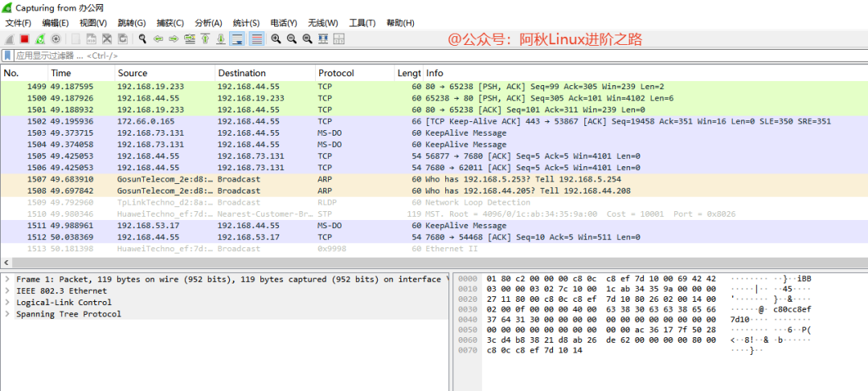
Task: Expand the IEEE 802.3 Ethernet node
Action: 7,291
